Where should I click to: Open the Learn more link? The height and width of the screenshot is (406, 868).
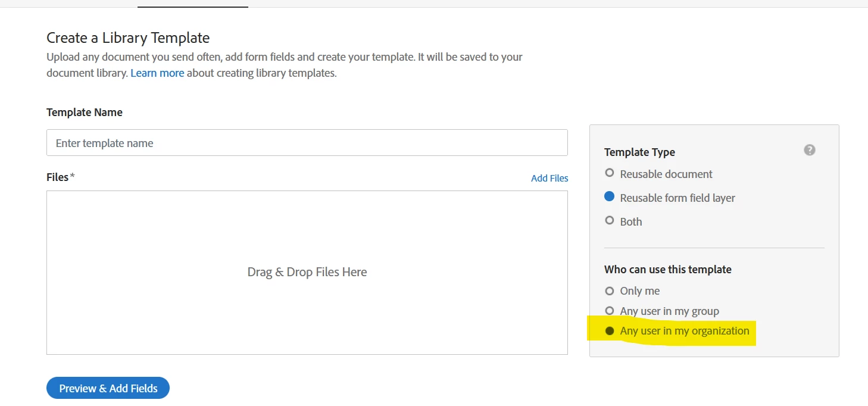(x=157, y=73)
